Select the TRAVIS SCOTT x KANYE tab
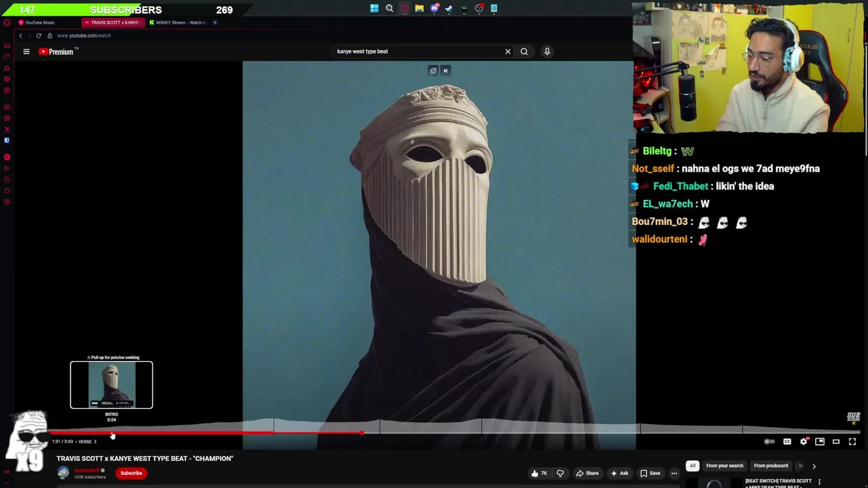This screenshot has height=488, width=868. (113, 22)
